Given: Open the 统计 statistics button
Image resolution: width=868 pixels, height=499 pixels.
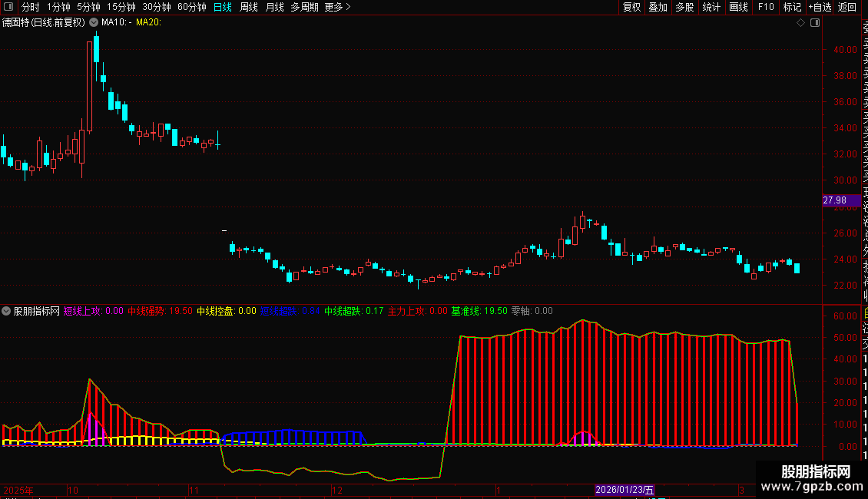Looking at the screenshot, I should click(x=711, y=7).
